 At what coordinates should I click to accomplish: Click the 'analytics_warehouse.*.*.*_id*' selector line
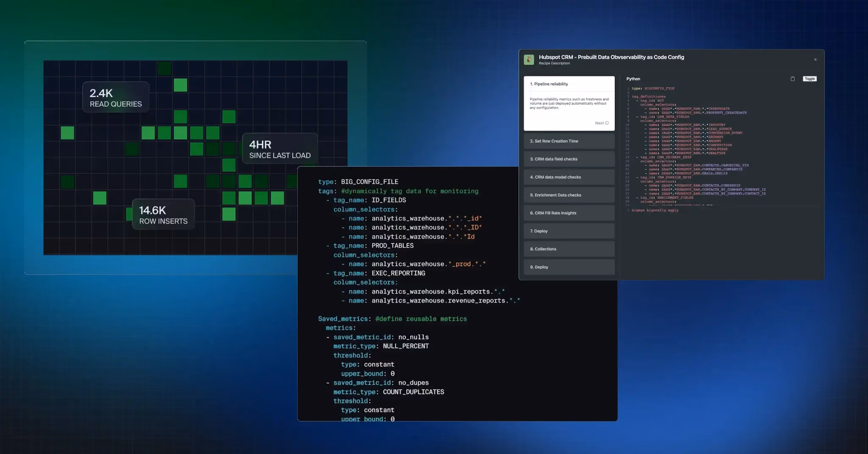point(412,219)
